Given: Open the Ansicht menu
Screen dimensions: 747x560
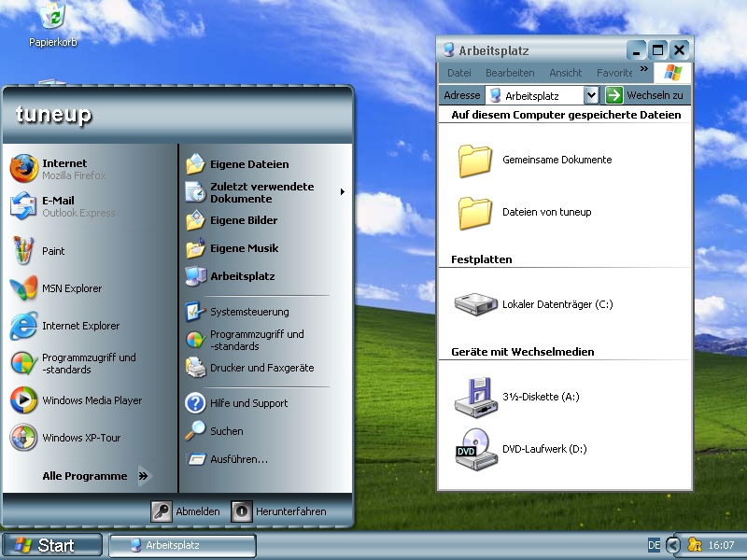Looking at the screenshot, I should [566, 73].
